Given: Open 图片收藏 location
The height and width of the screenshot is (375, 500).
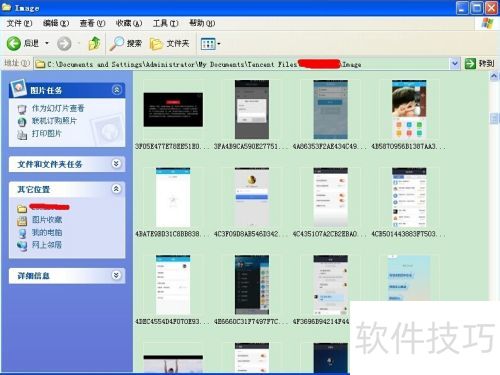Looking at the screenshot, I should click(x=47, y=220).
